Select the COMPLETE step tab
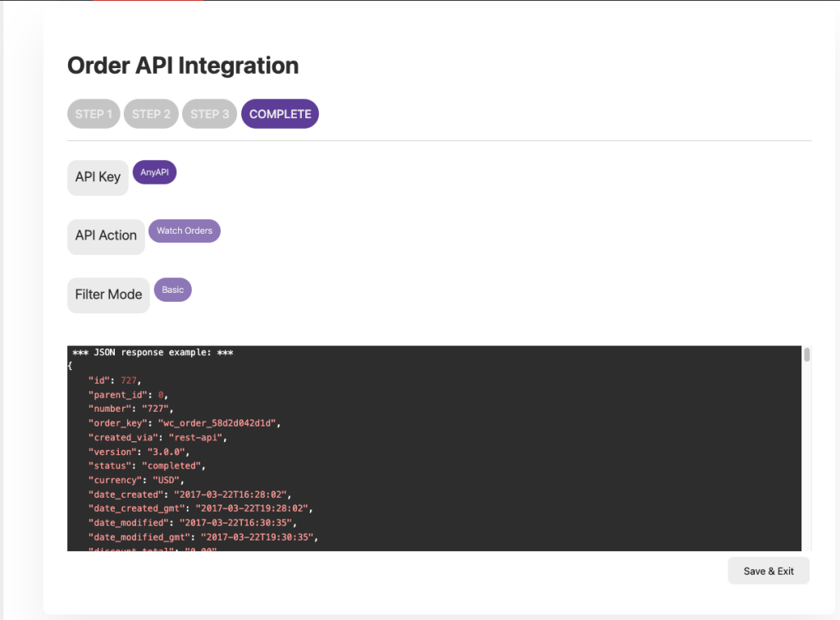Viewport: 840px width, 620px height. tap(280, 114)
